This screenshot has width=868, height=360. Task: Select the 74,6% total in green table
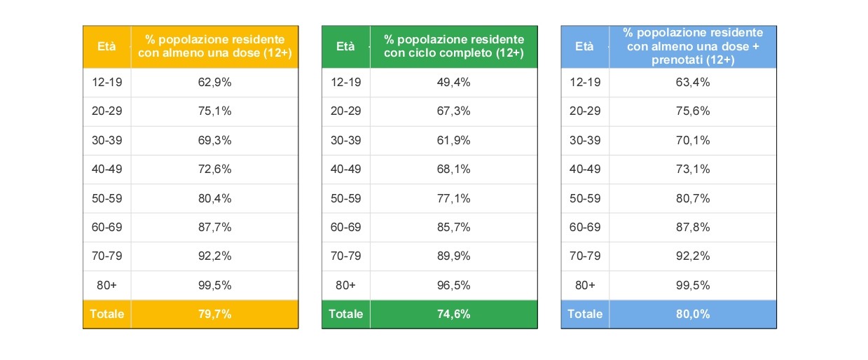[453, 314]
